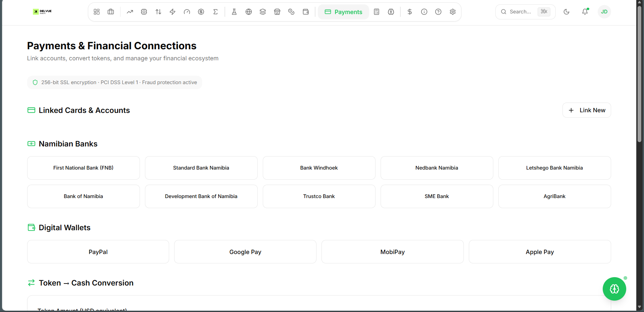Image resolution: width=644 pixels, height=312 pixels.
Task: Click the page vertical scrollbar thumb
Action: click(x=640, y=74)
